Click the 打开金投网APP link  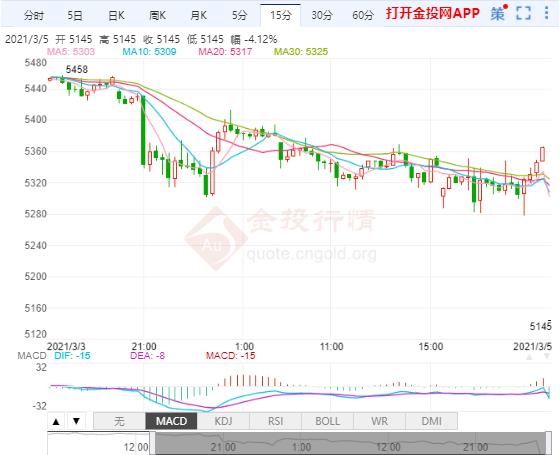[x=432, y=14]
